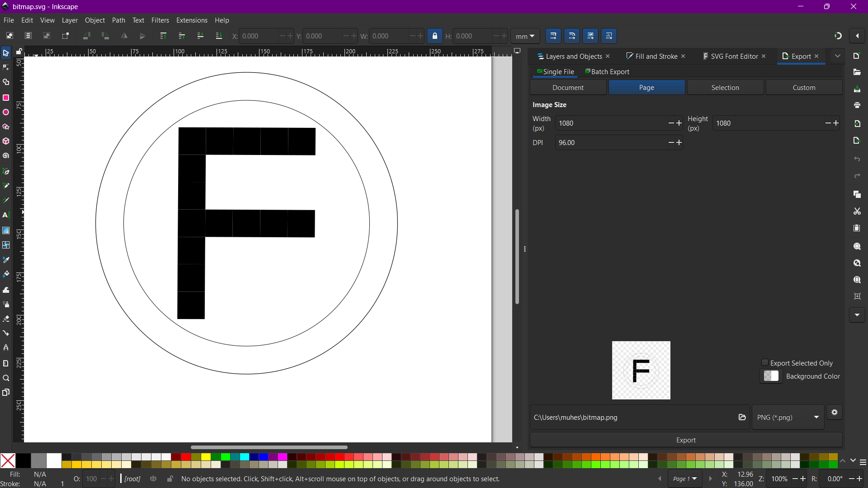Select the Selector arrow tool
The height and width of the screenshot is (488, 868).
pos(6,53)
